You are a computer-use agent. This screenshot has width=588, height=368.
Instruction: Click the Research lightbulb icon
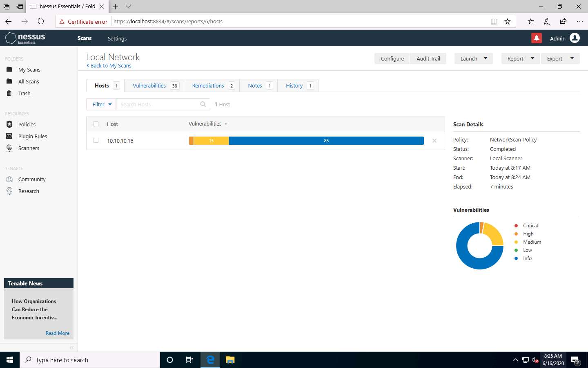pyautogui.click(x=9, y=191)
